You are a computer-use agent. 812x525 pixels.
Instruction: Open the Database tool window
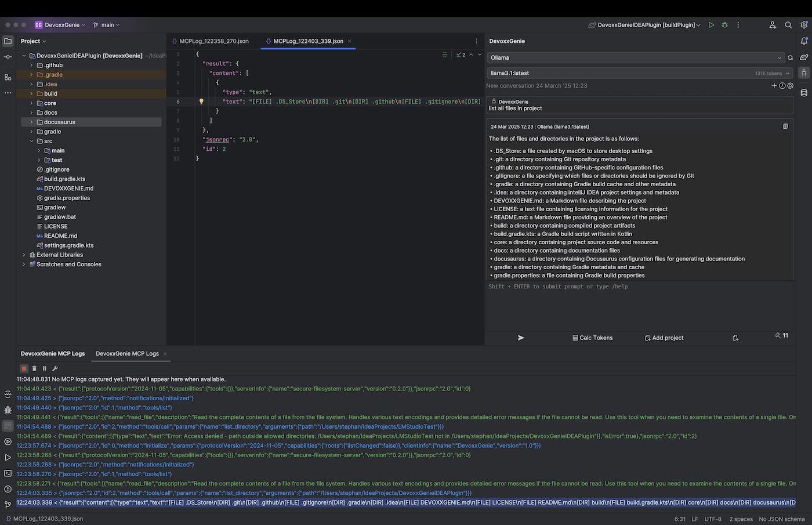(804, 93)
